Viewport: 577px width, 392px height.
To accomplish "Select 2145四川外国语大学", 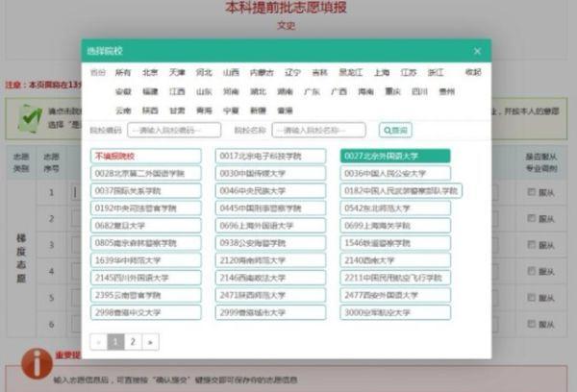I will [x=146, y=278].
